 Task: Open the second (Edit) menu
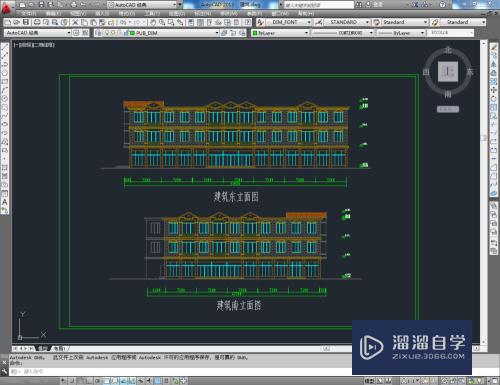pos(53,14)
